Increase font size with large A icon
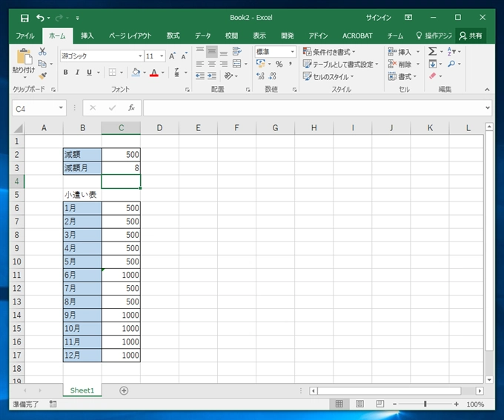 172,56
